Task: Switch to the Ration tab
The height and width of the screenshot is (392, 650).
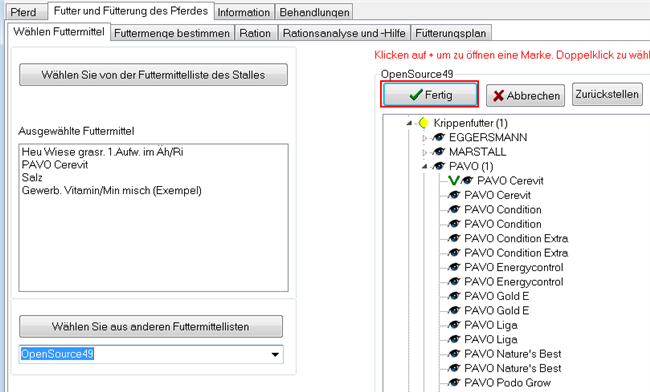Action: tap(255, 33)
